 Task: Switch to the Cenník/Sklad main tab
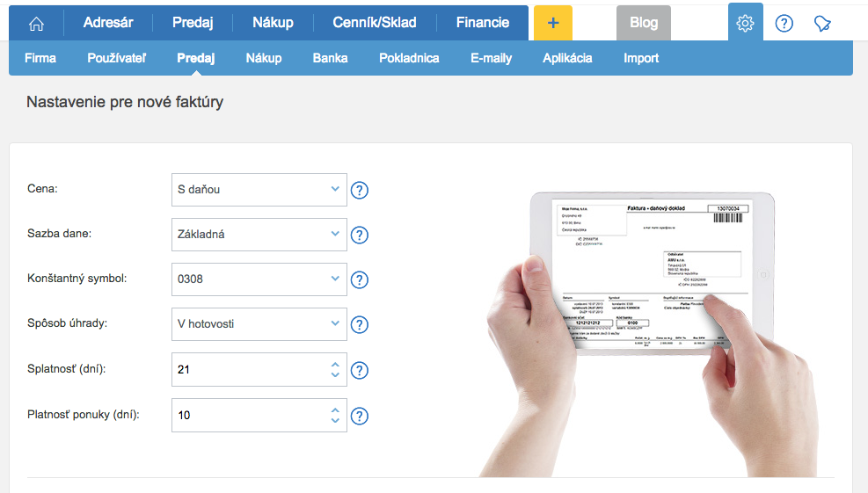tap(375, 23)
